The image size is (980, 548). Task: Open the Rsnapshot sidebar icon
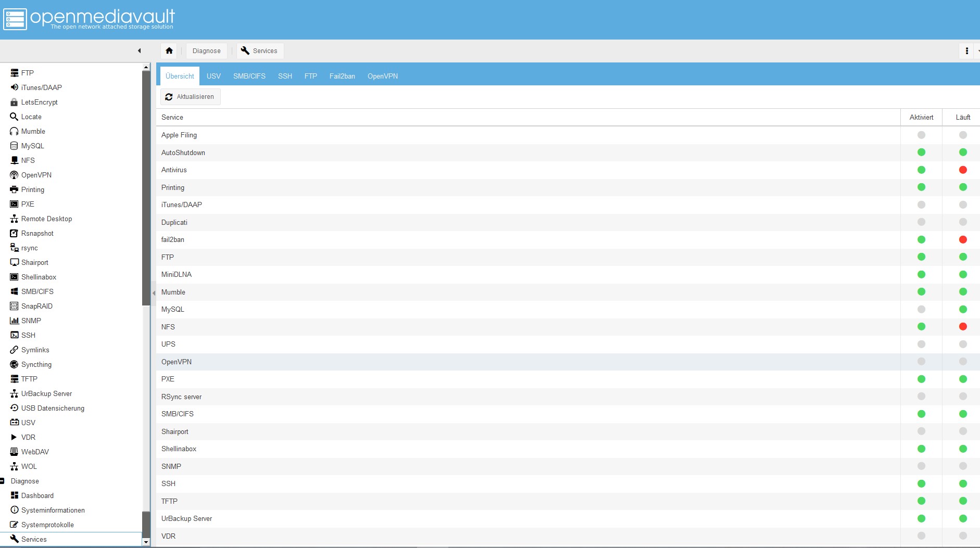tap(15, 233)
